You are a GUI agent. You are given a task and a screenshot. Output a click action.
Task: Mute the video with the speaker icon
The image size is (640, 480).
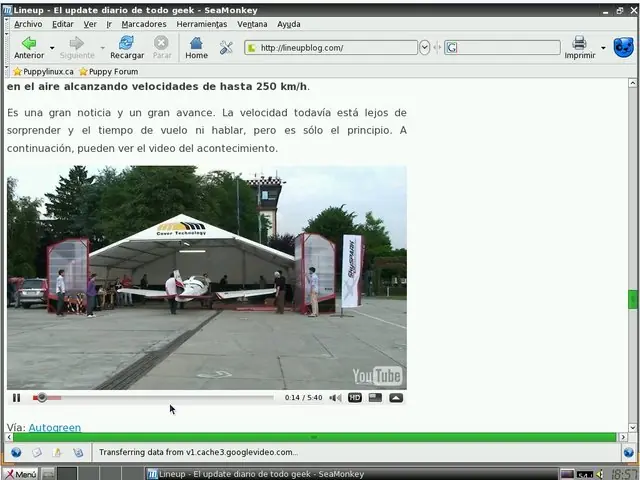point(335,398)
